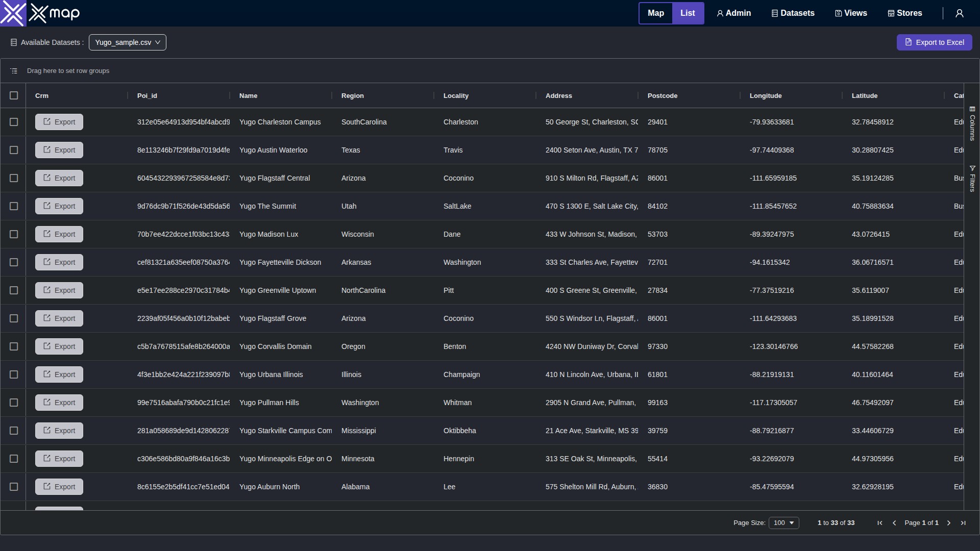Screen dimensions: 980x551
Task: Select the Yugo The Summit row checkbox
Action: [14, 206]
